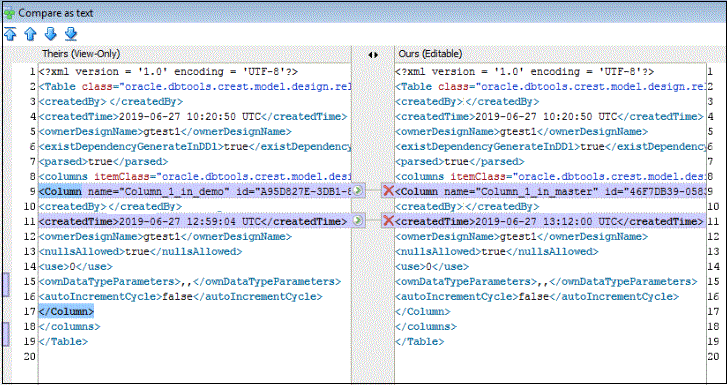
Task: Click highlighted closing Column tag in Theirs
Action: coord(66,311)
